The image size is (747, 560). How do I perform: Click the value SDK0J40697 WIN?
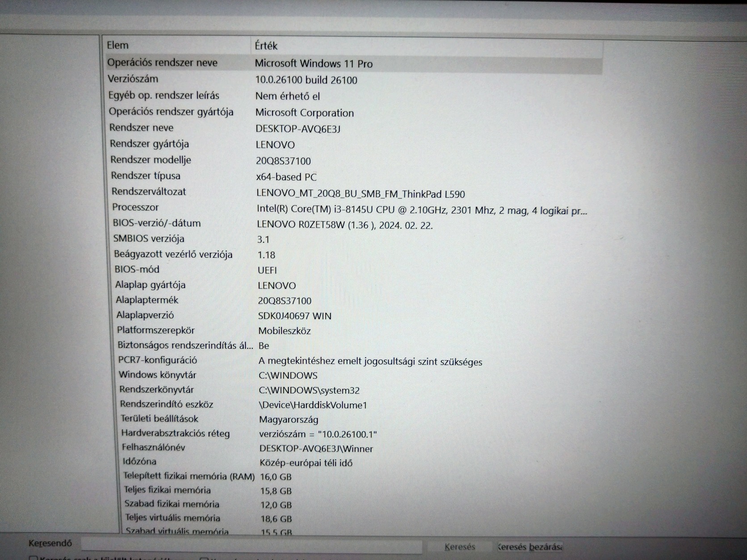coord(295,316)
